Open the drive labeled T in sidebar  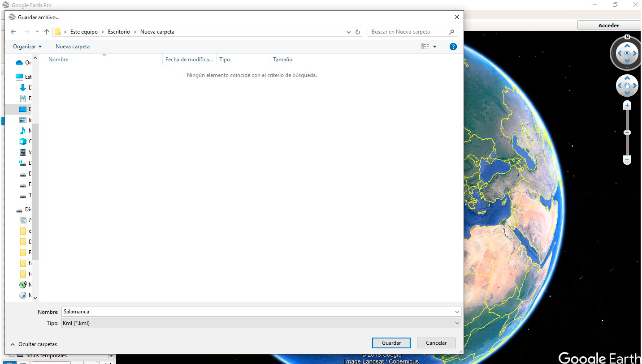pos(23,196)
